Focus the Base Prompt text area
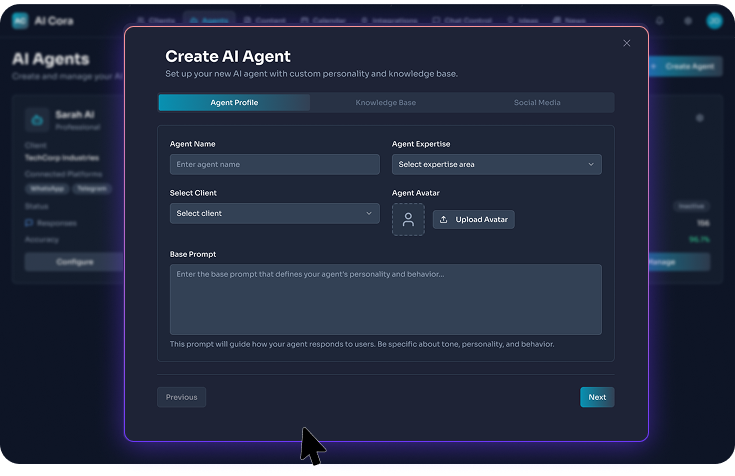The width and height of the screenshot is (735, 476). pos(385,299)
